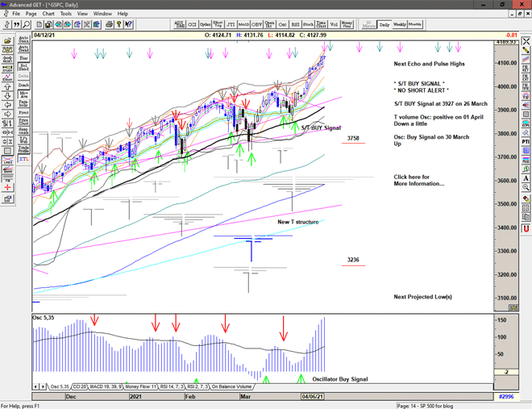The height and width of the screenshot is (409, 532).
Task: Switch chart to Weekly timeframe
Action: coord(399,25)
